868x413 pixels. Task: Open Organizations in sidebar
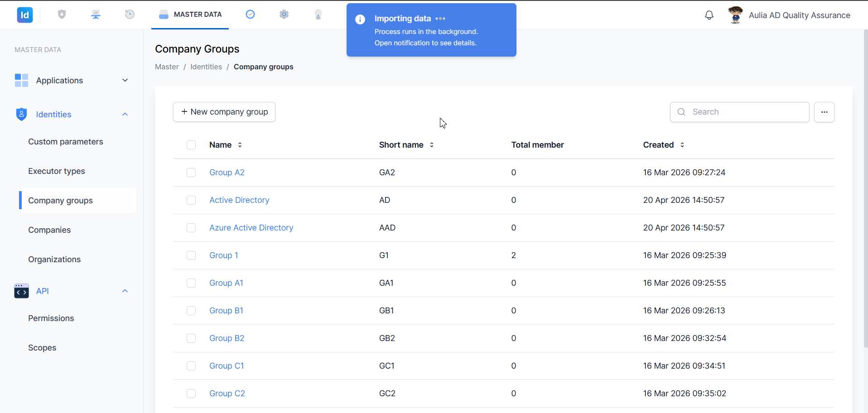pos(54,259)
